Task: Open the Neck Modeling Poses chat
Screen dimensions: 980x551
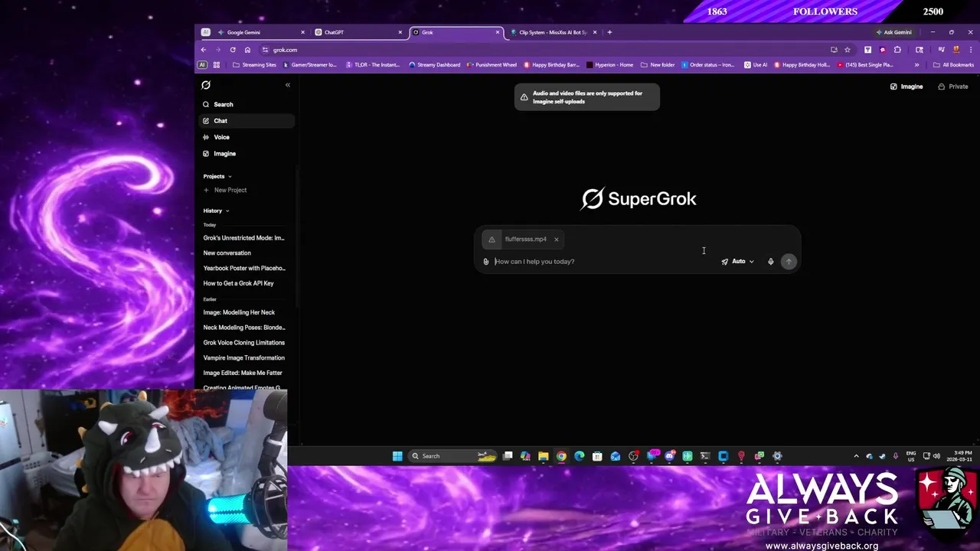Action: point(245,328)
